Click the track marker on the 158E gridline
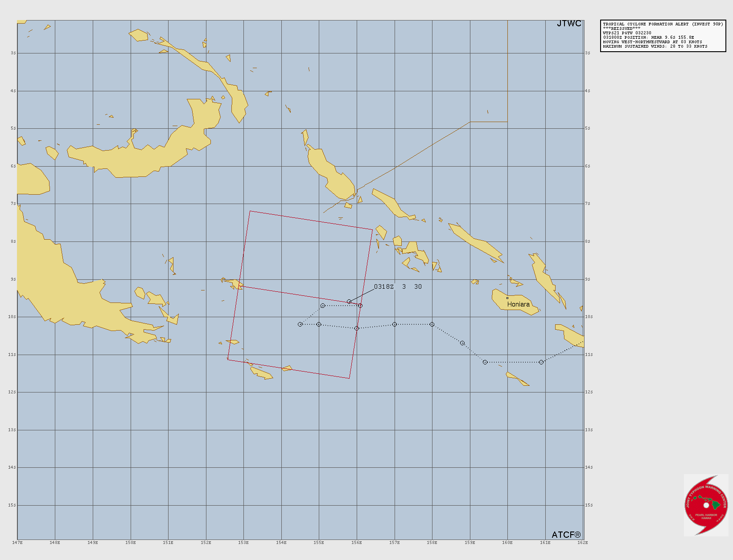733x560 pixels. 432,324
